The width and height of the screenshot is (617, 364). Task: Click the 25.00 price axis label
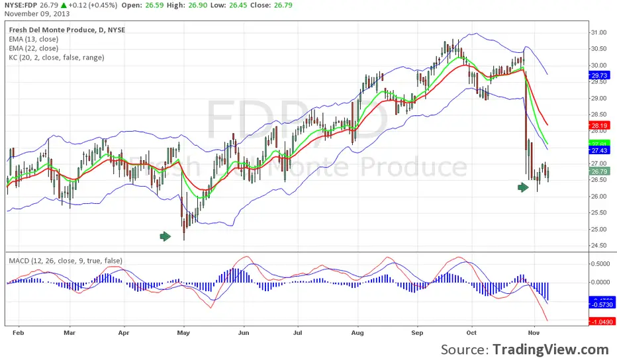coord(599,229)
